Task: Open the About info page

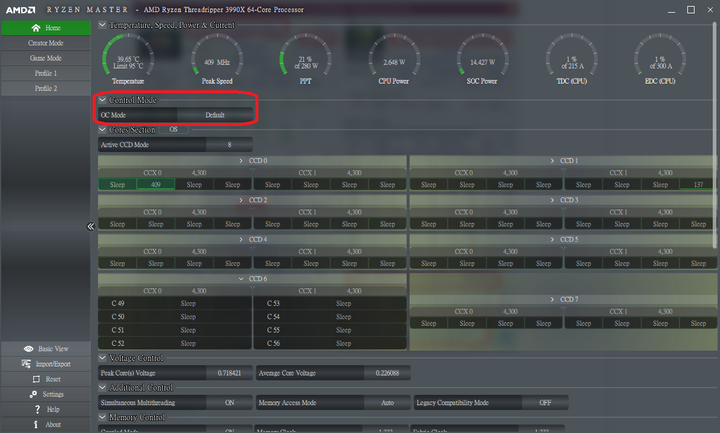Action: click(46, 425)
